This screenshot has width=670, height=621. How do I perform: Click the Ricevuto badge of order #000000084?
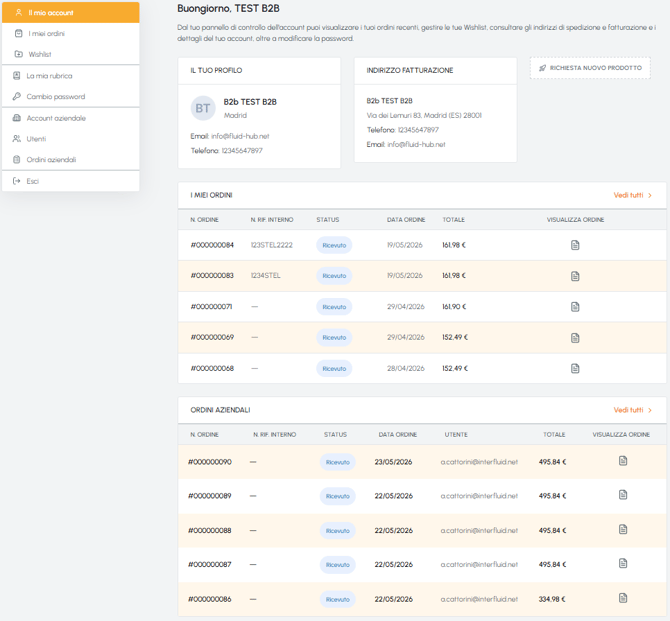pyautogui.click(x=334, y=245)
